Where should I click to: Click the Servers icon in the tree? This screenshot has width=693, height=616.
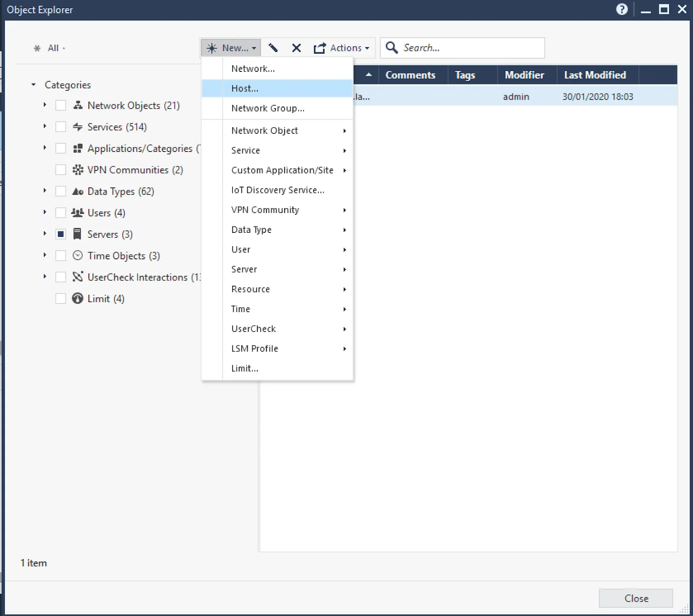click(x=78, y=234)
